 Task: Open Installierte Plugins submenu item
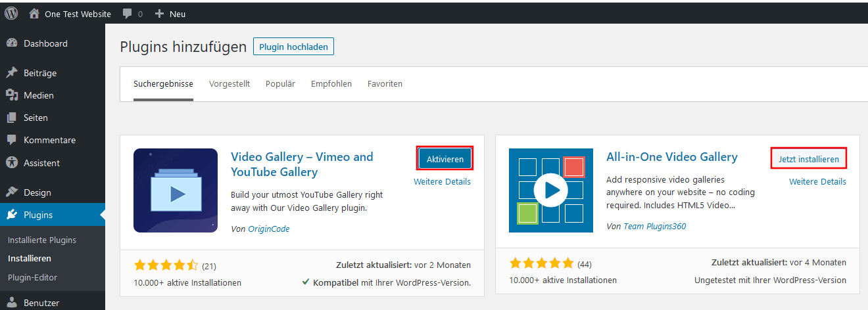click(42, 240)
